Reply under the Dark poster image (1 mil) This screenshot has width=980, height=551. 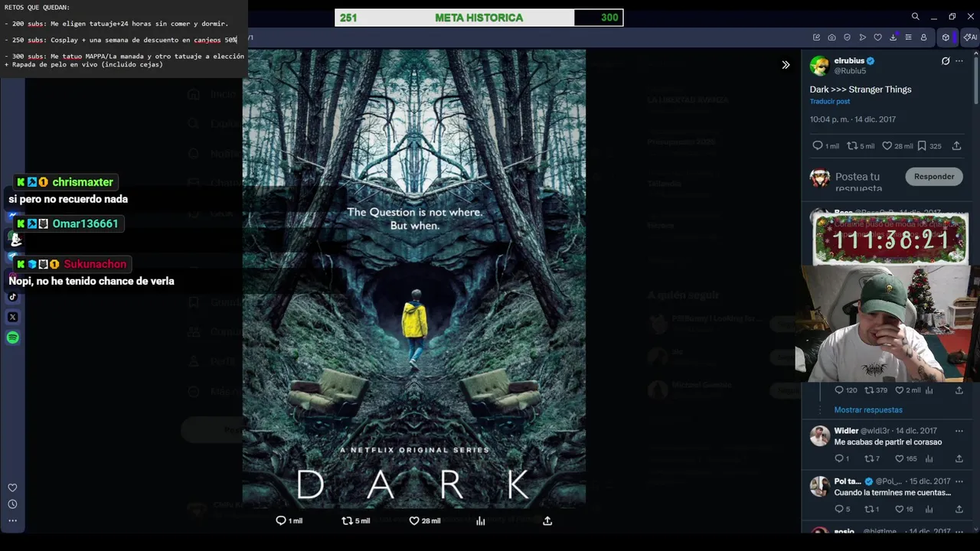pyautogui.click(x=289, y=520)
